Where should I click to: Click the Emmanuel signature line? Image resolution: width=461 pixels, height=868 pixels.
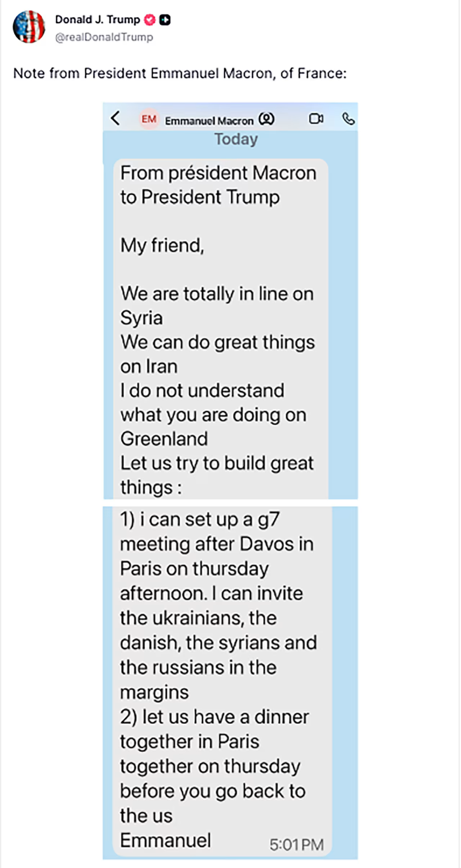(165, 841)
